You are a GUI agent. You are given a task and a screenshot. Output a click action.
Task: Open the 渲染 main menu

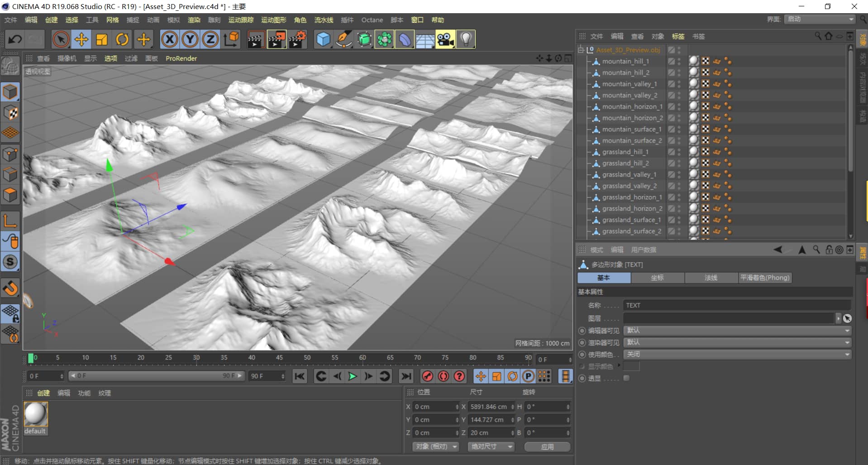(x=194, y=20)
